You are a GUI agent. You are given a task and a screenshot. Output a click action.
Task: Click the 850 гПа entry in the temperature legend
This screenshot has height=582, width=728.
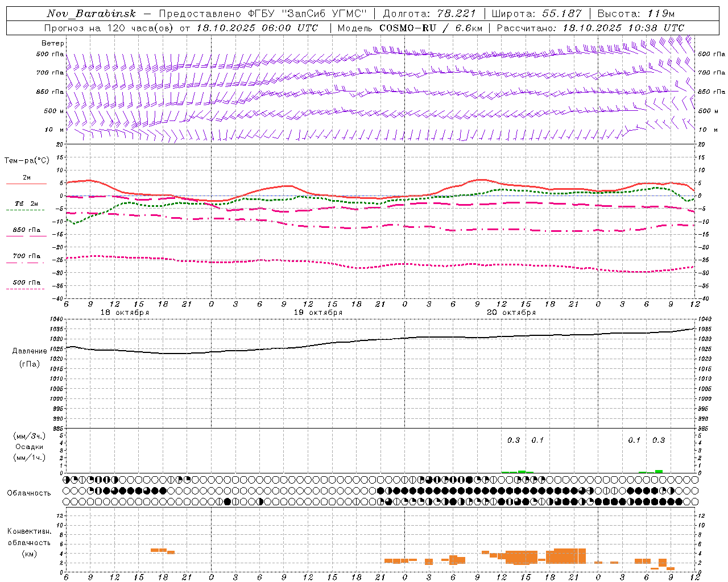coord(27,230)
